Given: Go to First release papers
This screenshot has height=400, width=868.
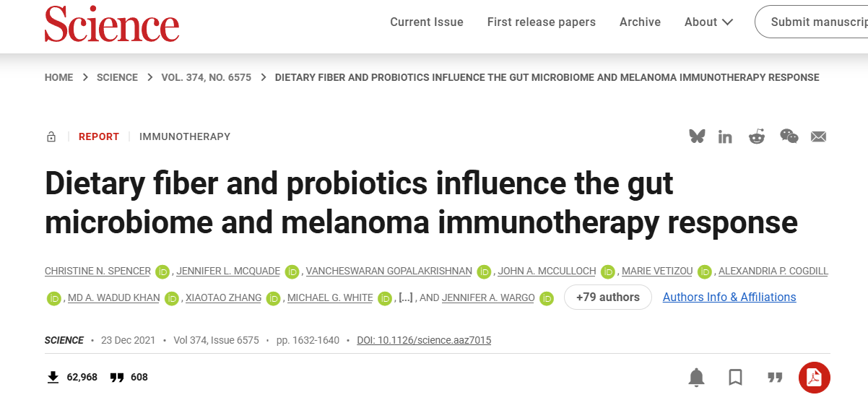Looking at the screenshot, I should [x=541, y=22].
